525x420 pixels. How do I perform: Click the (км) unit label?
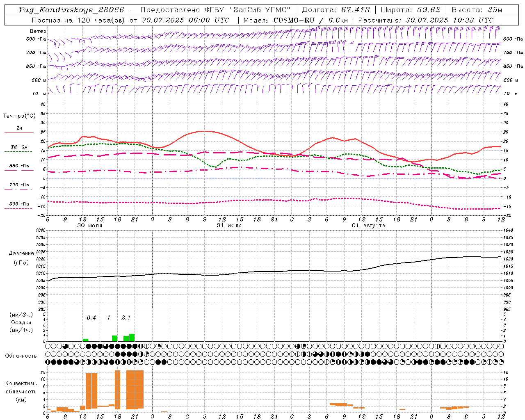coord(21,399)
